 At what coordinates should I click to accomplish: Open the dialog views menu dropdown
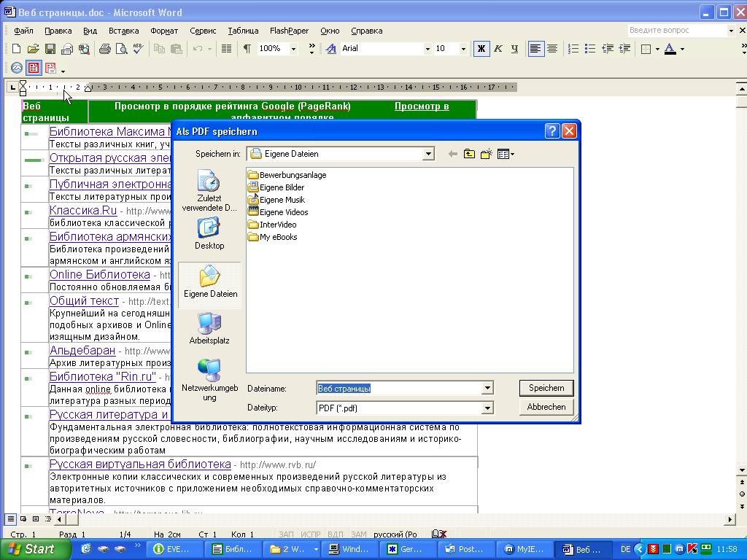tap(512, 154)
